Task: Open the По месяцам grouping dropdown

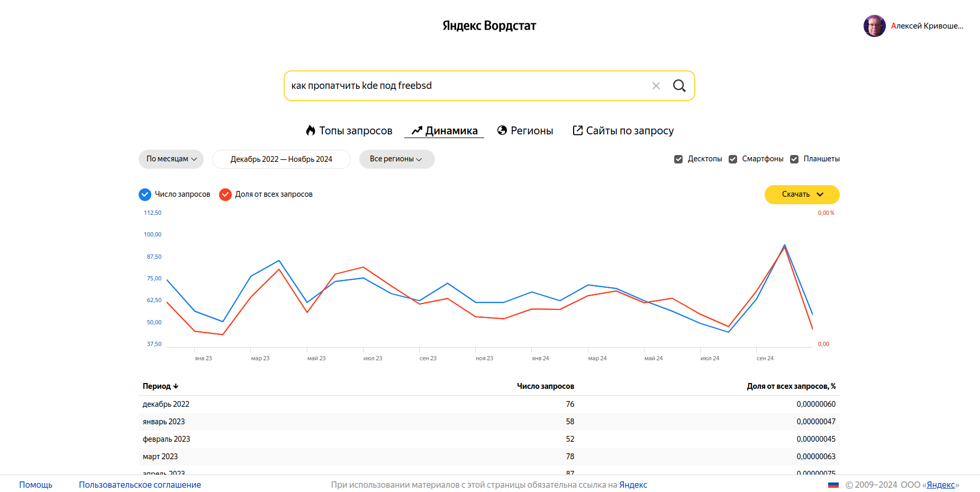Action: point(171,159)
